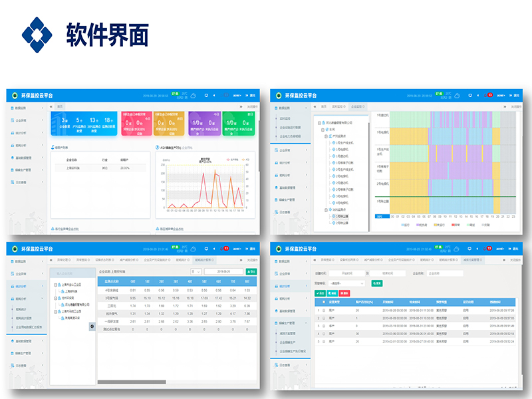Click the double-right tab scroll arrow in the dashboard window
The width and height of the screenshot is (532, 399).
click(x=241, y=107)
